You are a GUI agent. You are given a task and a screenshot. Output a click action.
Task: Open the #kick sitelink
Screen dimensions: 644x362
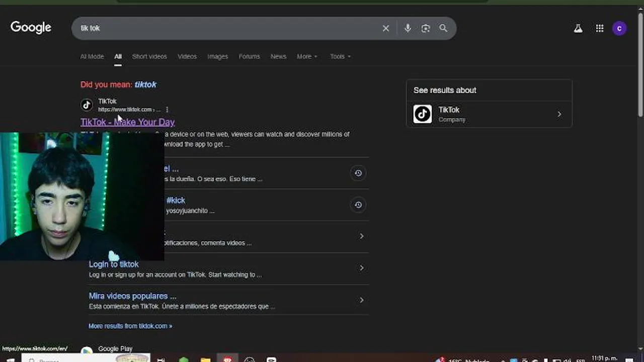[x=175, y=200]
